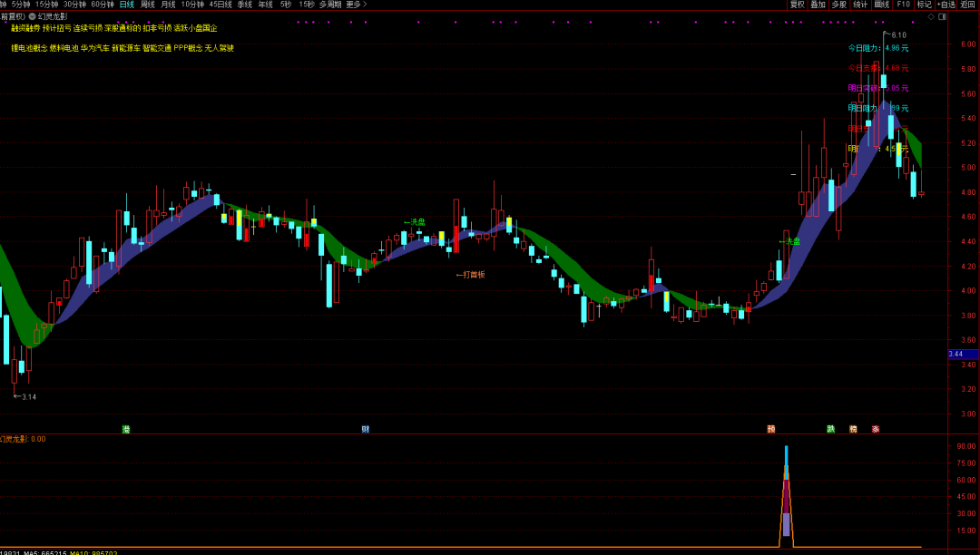Click the blue 财 event marker
980x555 pixels.
pyautogui.click(x=365, y=429)
